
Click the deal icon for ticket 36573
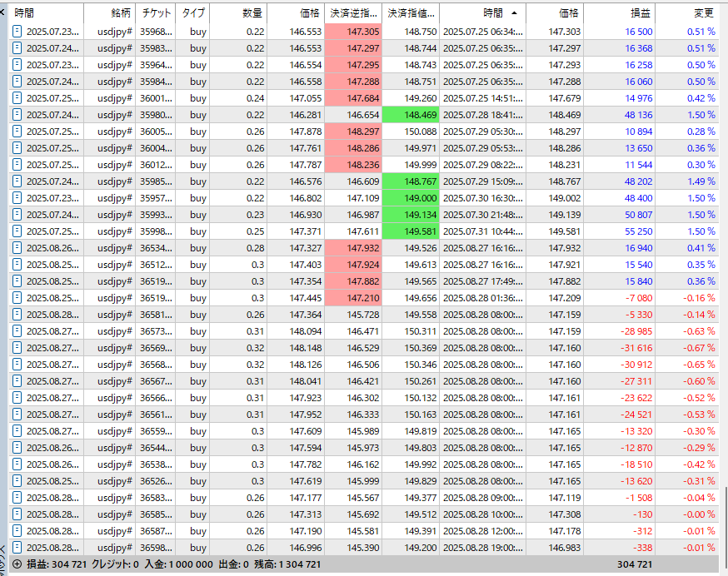click(17, 331)
